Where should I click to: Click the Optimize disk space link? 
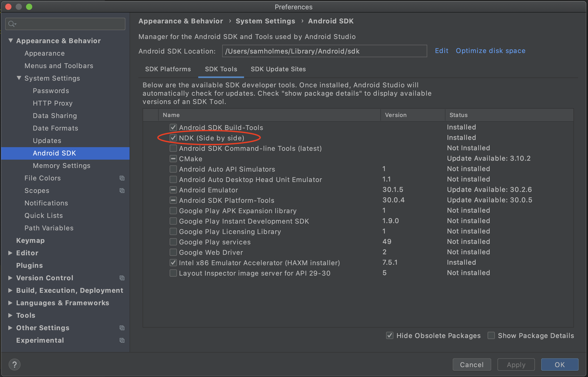coord(490,51)
